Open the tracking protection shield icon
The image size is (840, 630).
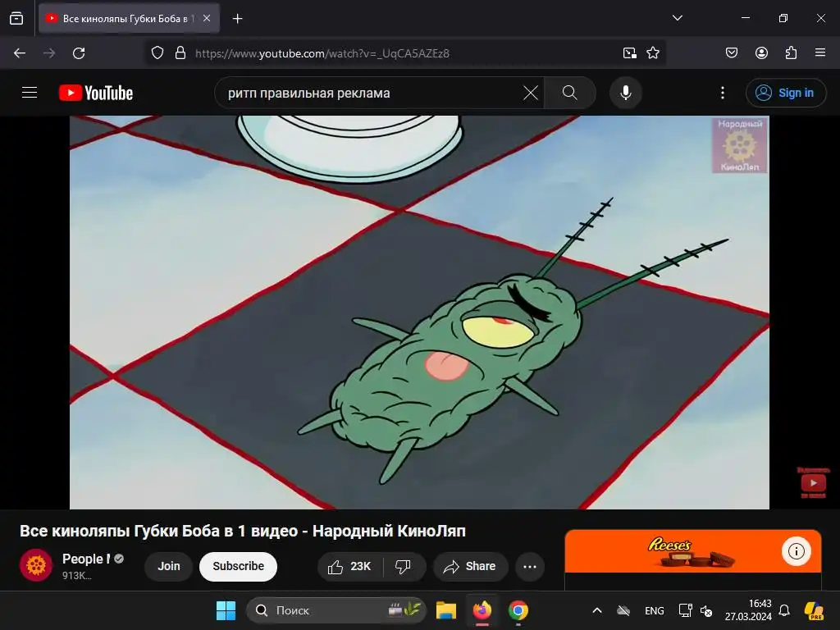157,53
